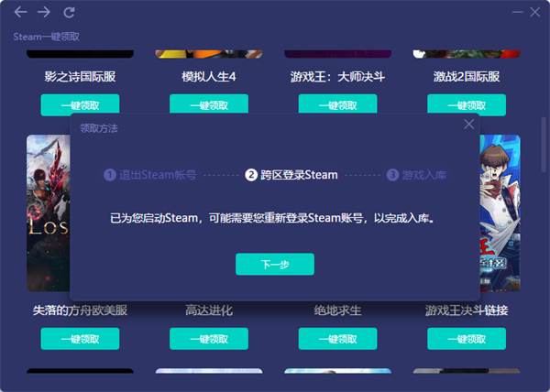Viewport: 550px width, 392px height.
Task: Claim 绝地求生 with 一键领取
Action: tap(337, 339)
